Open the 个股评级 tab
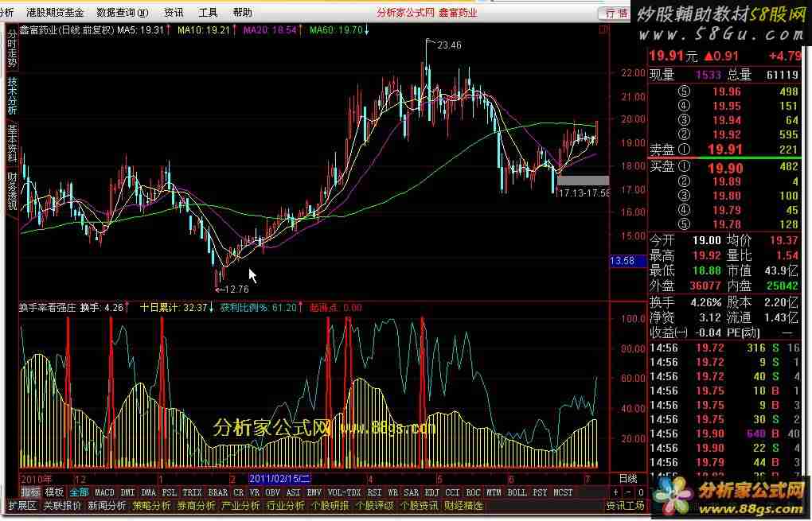The height and width of the screenshot is (521, 812). (374, 505)
